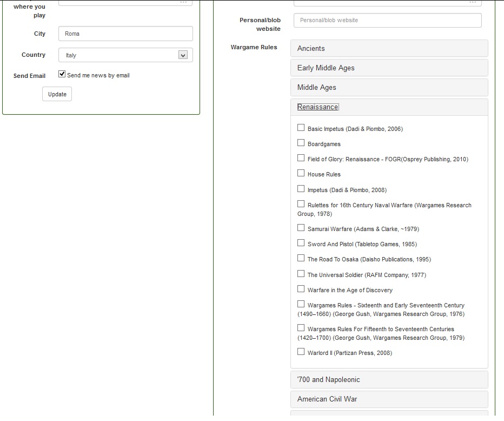Click the Update button
The image size is (504, 421).
pos(57,94)
